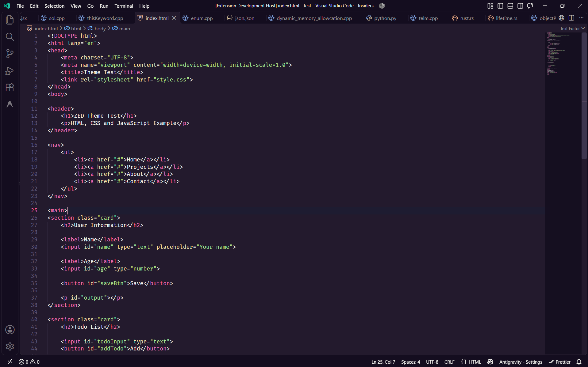Open the Text Editor dropdown

[572, 28]
